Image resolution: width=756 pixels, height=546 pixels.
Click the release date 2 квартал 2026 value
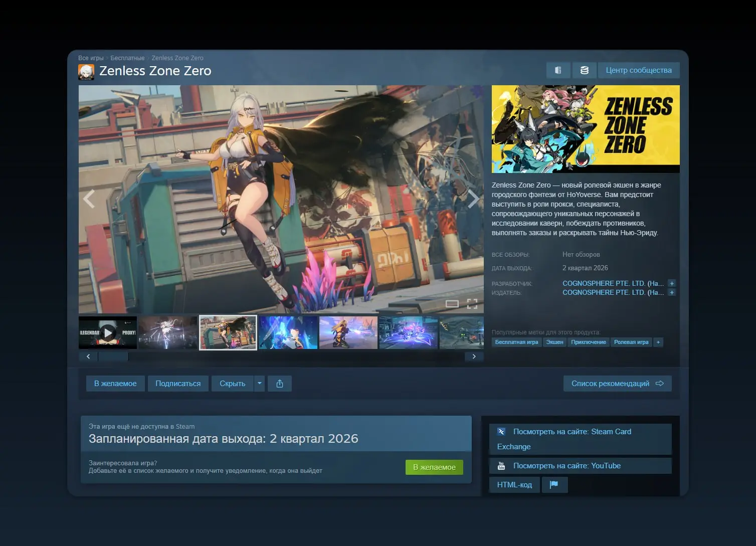pos(585,268)
